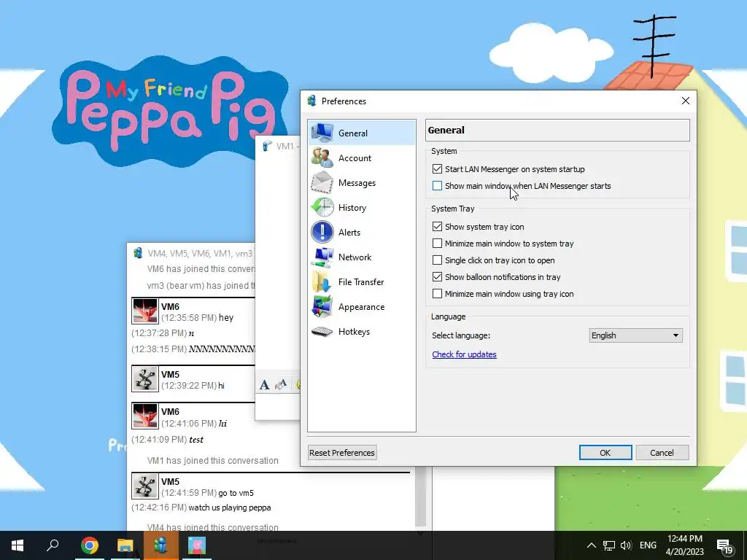Click Check for updates link
The image size is (747, 560).
[x=464, y=354]
